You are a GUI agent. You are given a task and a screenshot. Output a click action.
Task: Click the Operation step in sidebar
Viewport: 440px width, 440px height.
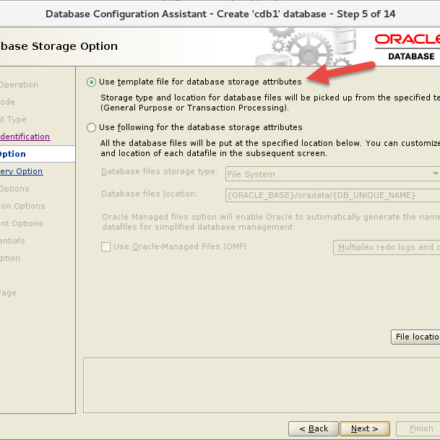pos(19,85)
